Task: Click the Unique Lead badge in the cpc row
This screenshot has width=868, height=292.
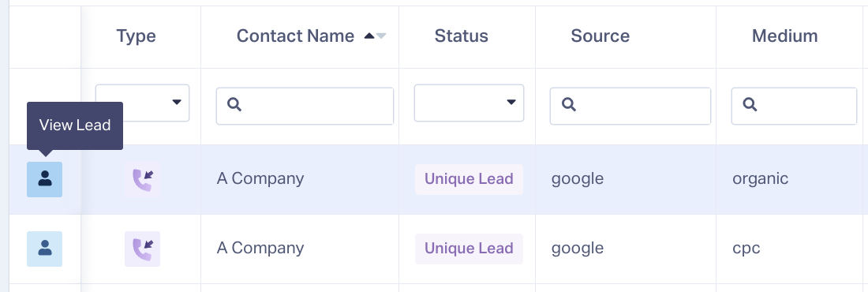Action: pos(469,249)
